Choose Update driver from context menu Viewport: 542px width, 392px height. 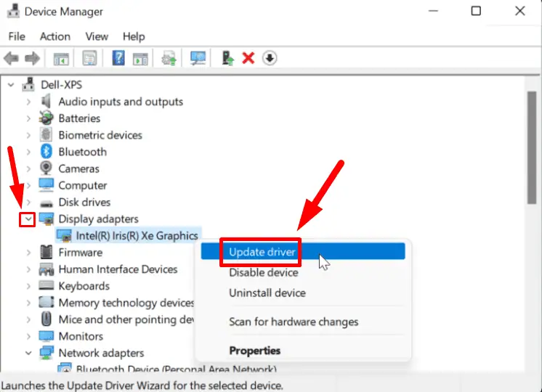[303, 251]
